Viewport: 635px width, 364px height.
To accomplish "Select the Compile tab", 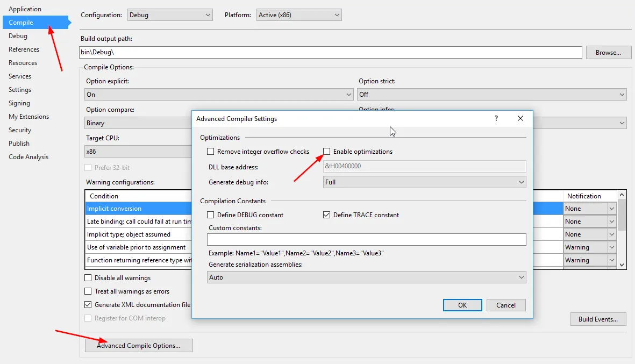I will point(35,22).
